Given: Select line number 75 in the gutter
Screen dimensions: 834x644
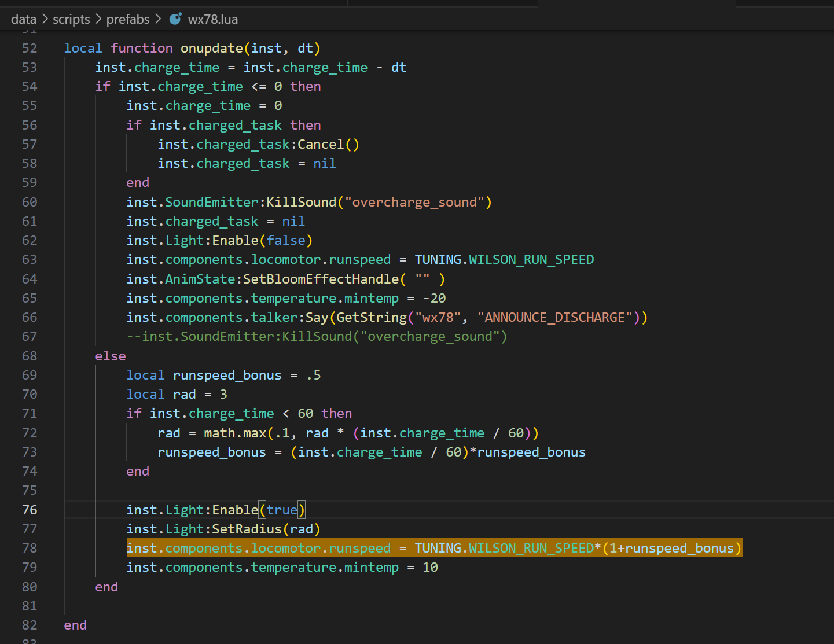Looking at the screenshot, I should click(30, 490).
